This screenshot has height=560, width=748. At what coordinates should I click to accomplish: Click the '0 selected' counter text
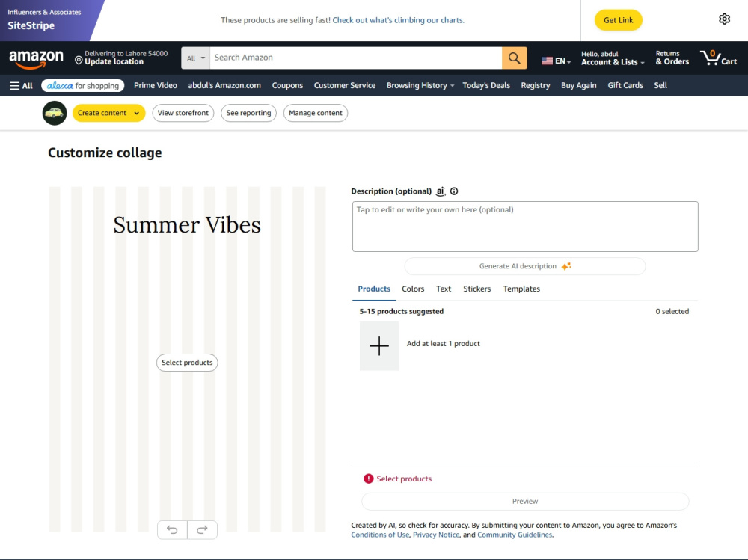[x=672, y=311]
